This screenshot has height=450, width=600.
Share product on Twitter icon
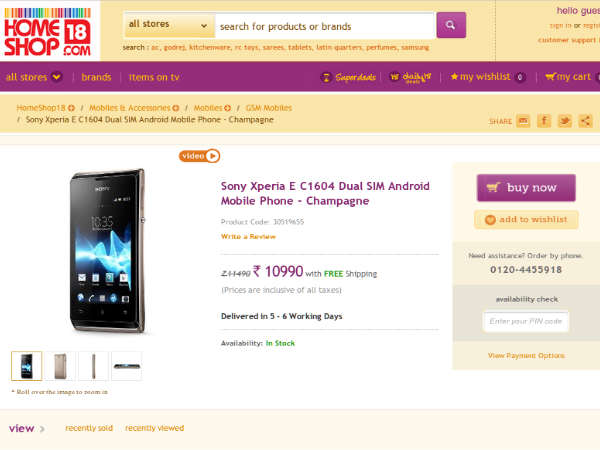coord(564,121)
